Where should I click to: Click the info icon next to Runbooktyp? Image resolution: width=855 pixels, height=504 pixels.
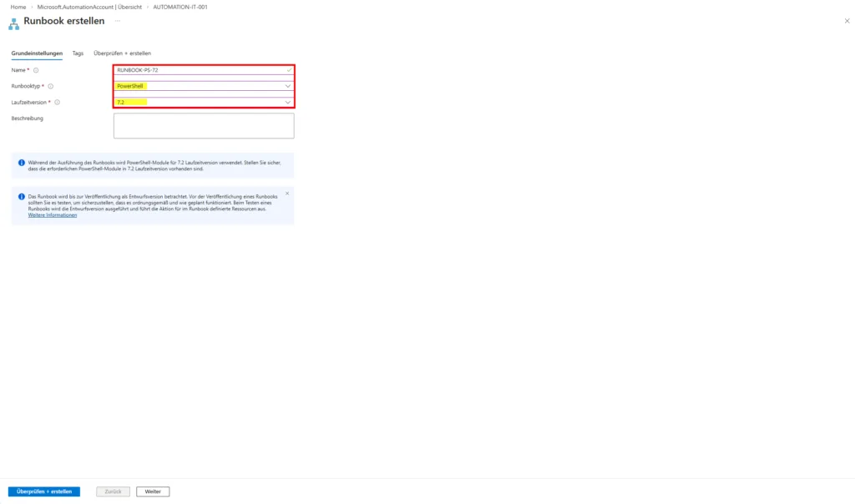pyautogui.click(x=51, y=86)
